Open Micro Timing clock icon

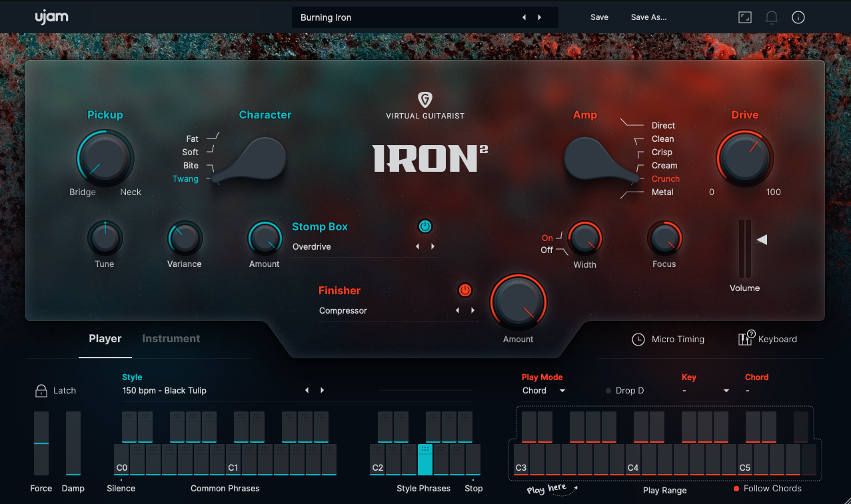pos(638,340)
